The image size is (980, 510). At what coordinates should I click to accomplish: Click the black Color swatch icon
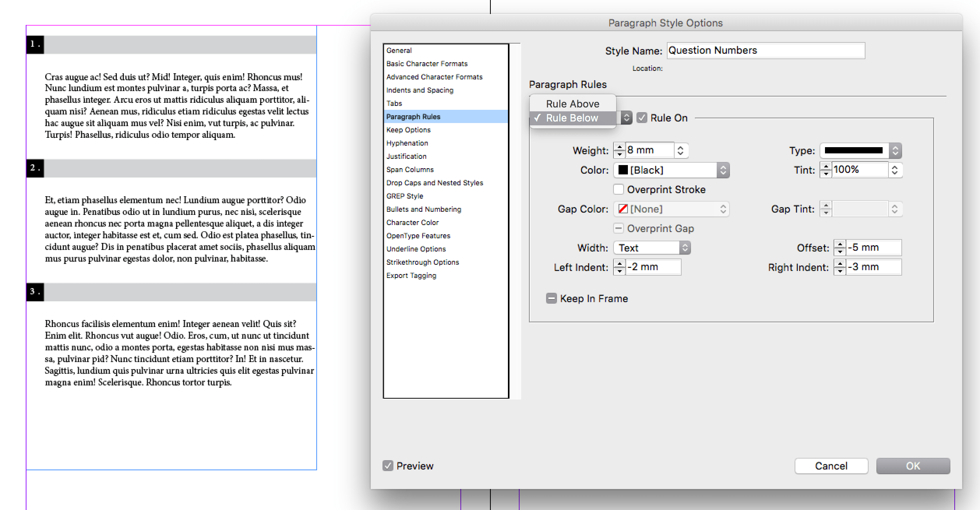pyautogui.click(x=623, y=170)
